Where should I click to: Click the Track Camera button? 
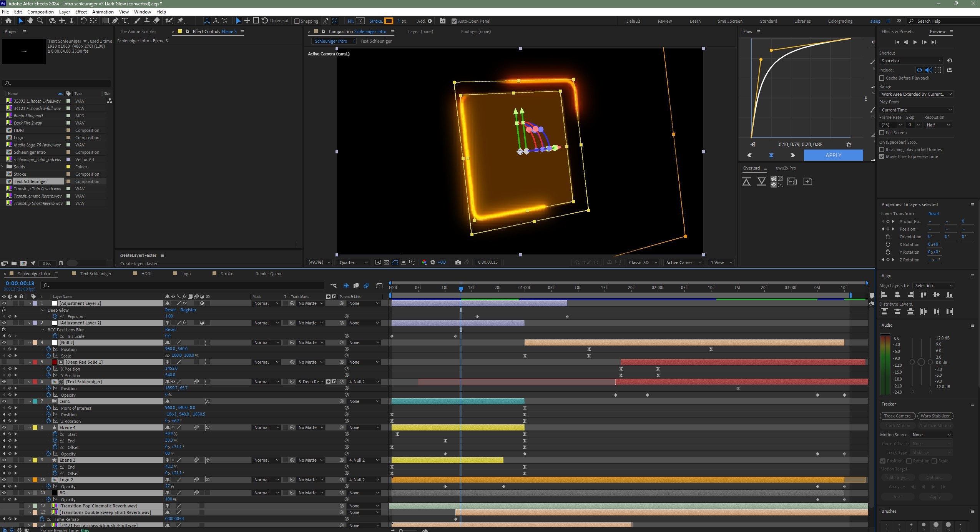897,416
